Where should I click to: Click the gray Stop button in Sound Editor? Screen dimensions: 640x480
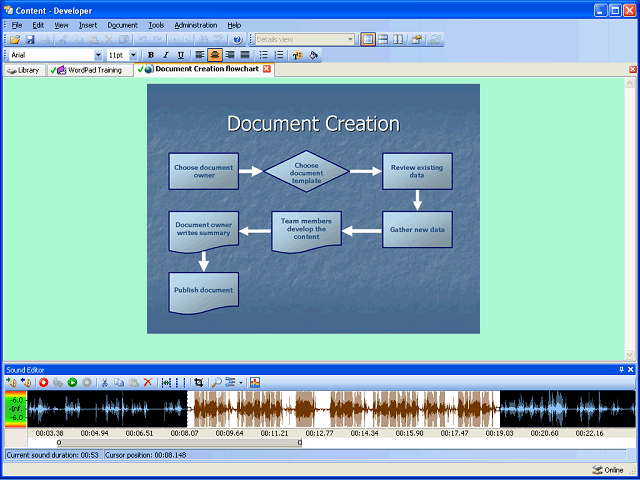87,382
